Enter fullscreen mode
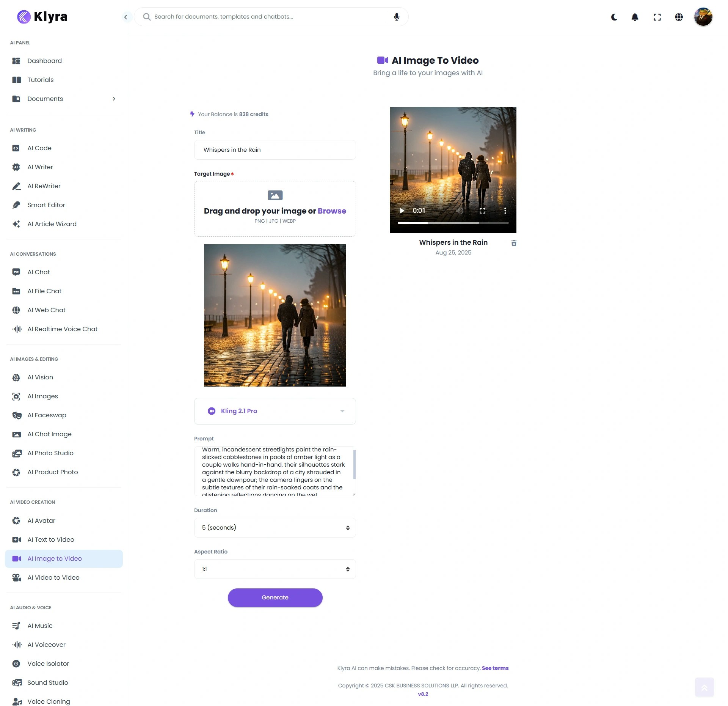 pos(657,17)
